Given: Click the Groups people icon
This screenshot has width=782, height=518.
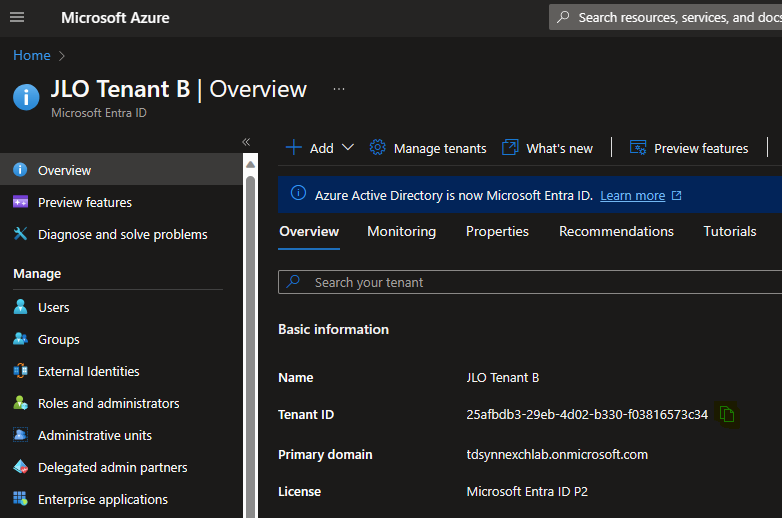Looking at the screenshot, I should point(20,339).
